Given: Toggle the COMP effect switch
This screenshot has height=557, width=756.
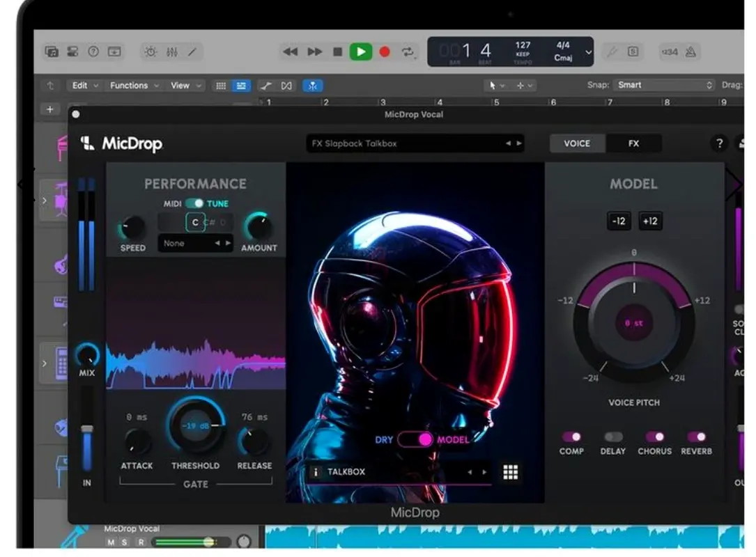Looking at the screenshot, I should click(571, 437).
